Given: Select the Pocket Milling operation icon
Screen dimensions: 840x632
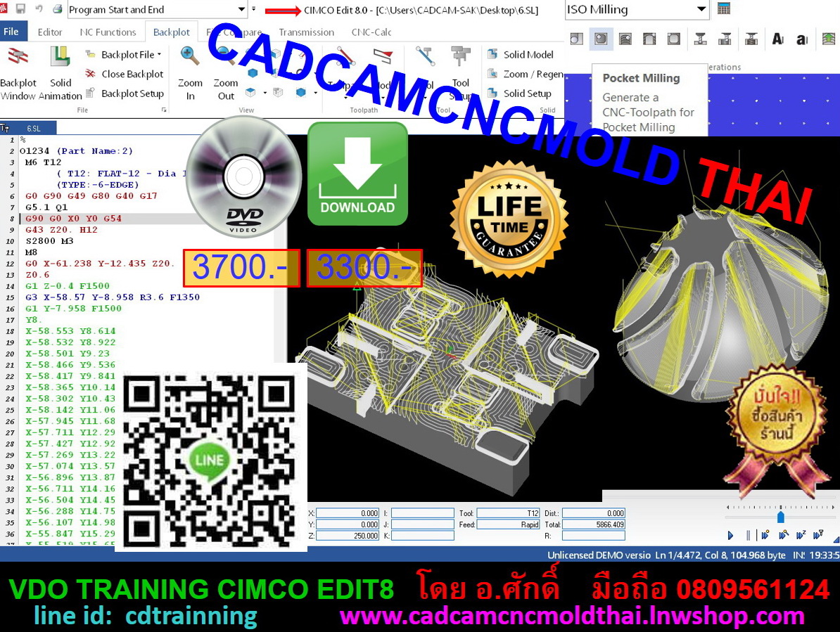Looking at the screenshot, I should (x=600, y=39).
